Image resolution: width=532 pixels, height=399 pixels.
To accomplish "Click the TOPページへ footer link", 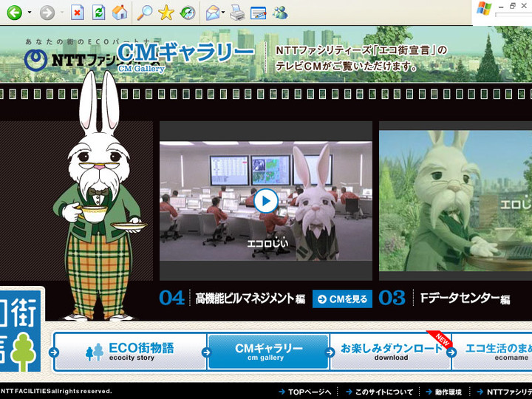I will tap(305, 392).
